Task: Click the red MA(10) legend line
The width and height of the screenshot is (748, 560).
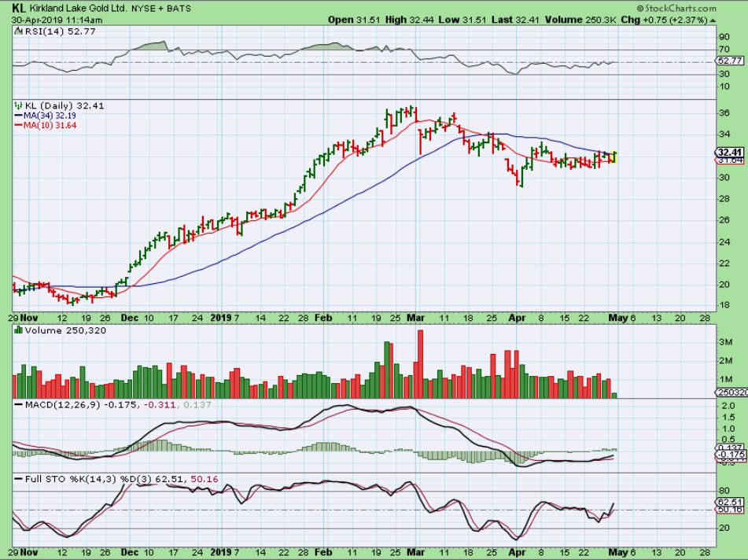Action: tap(19, 126)
